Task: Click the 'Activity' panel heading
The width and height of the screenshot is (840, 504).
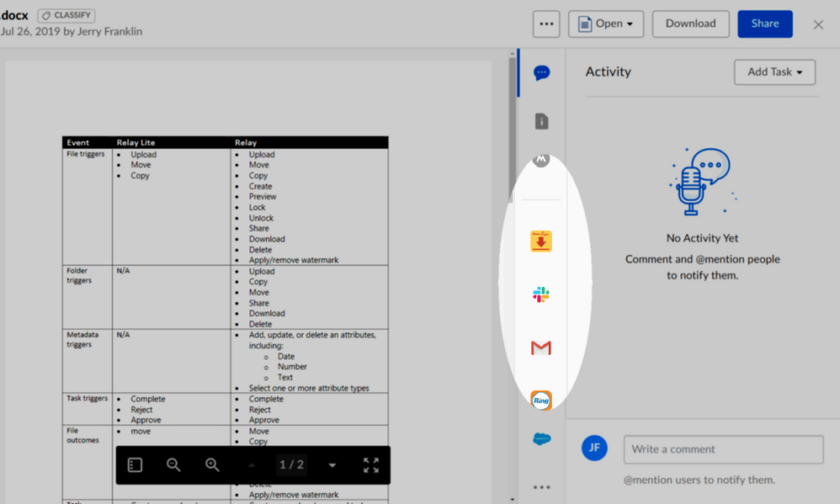Action: click(608, 72)
